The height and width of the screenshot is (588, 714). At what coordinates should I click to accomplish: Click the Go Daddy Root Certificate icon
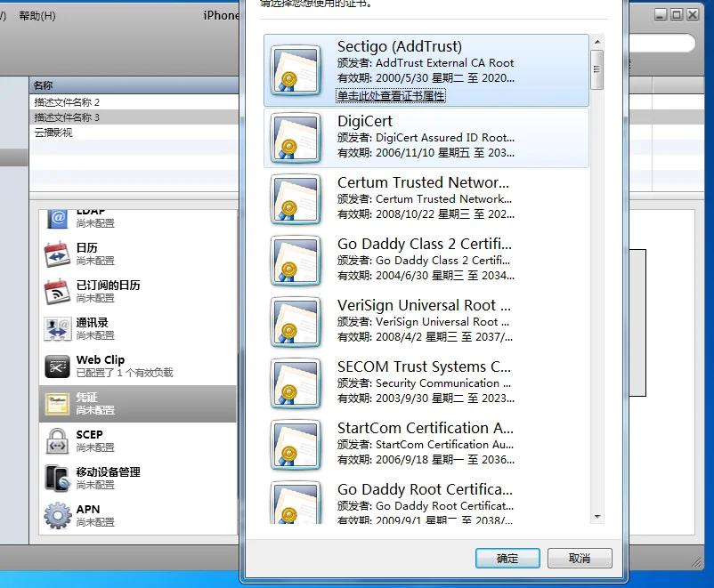click(296, 503)
